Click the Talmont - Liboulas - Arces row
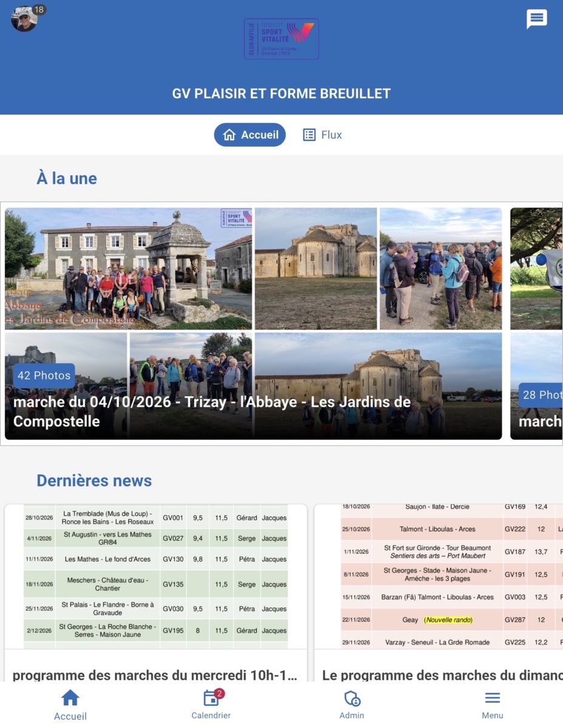 click(452, 529)
